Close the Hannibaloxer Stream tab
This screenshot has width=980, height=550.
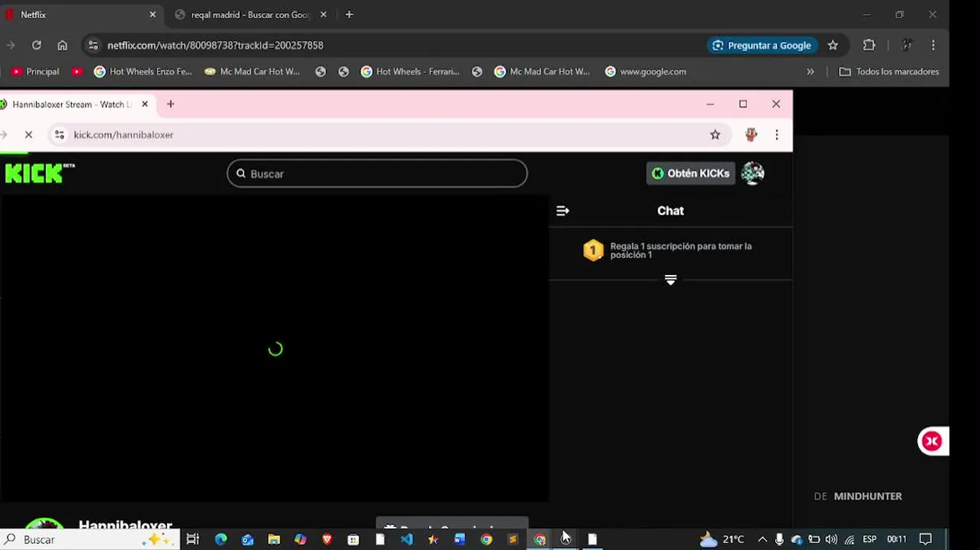(145, 104)
